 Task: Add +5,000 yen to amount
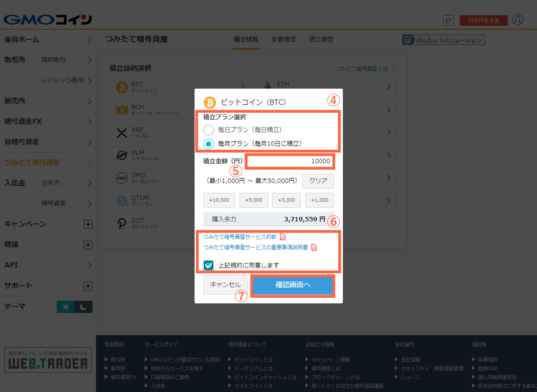click(254, 200)
